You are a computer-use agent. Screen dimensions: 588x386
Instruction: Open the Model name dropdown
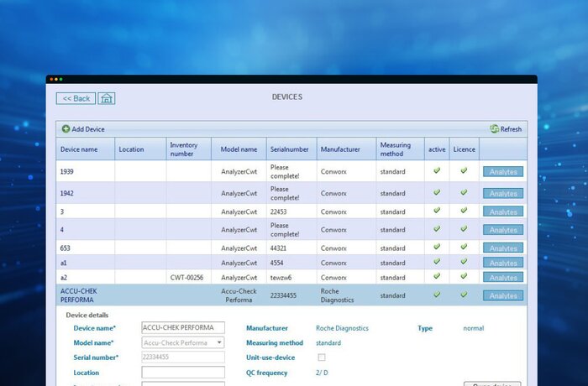tap(219, 342)
